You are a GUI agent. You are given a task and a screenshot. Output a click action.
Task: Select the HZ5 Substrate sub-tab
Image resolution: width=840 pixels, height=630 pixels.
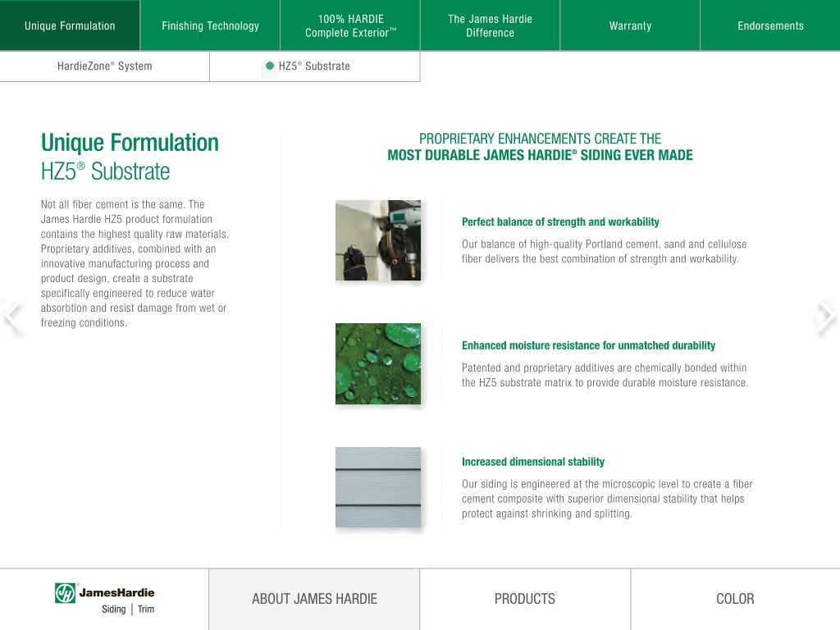[315, 66]
